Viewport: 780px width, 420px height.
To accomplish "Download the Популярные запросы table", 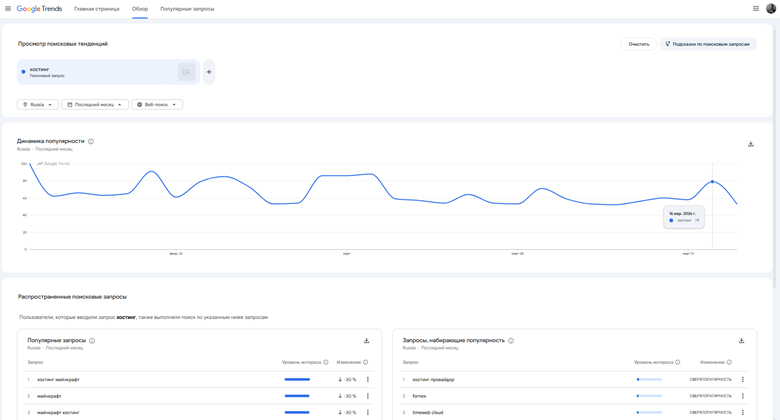I will (367, 341).
